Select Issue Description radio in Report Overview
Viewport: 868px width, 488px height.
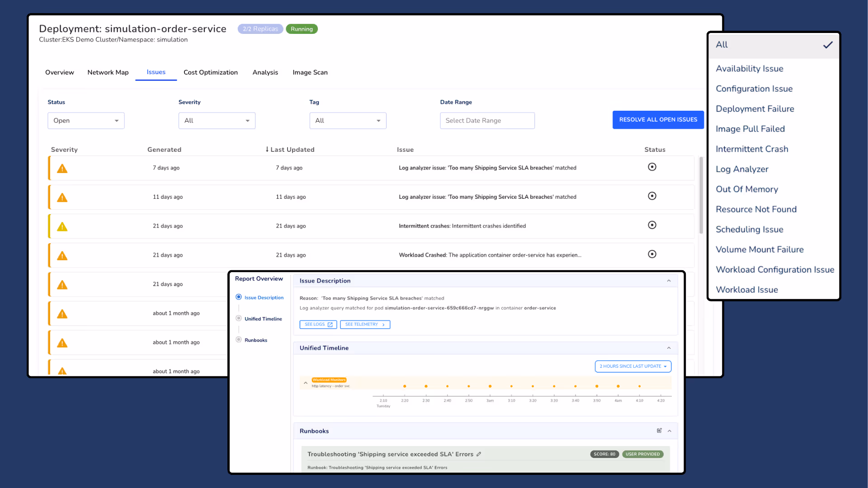point(239,297)
